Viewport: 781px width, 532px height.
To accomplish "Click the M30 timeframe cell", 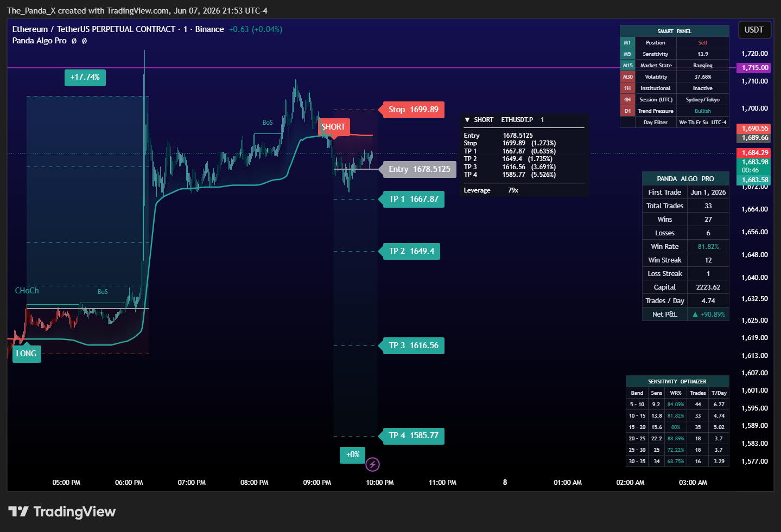I will 627,77.
